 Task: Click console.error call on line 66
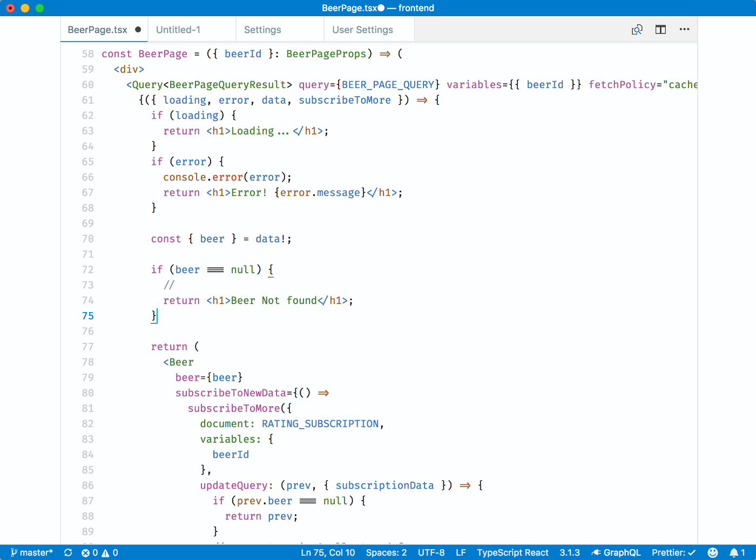(x=203, y=177)
